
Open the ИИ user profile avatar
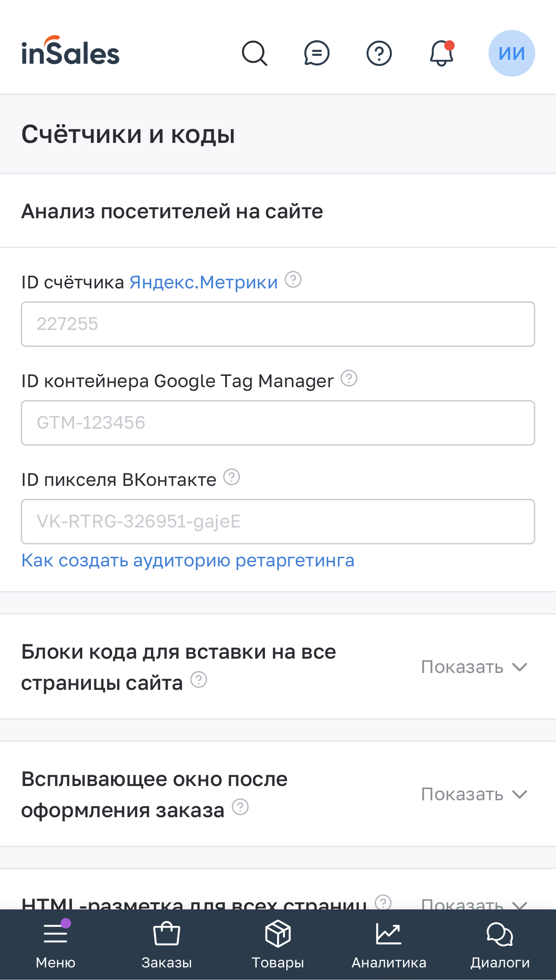click(x=511, y=53)
